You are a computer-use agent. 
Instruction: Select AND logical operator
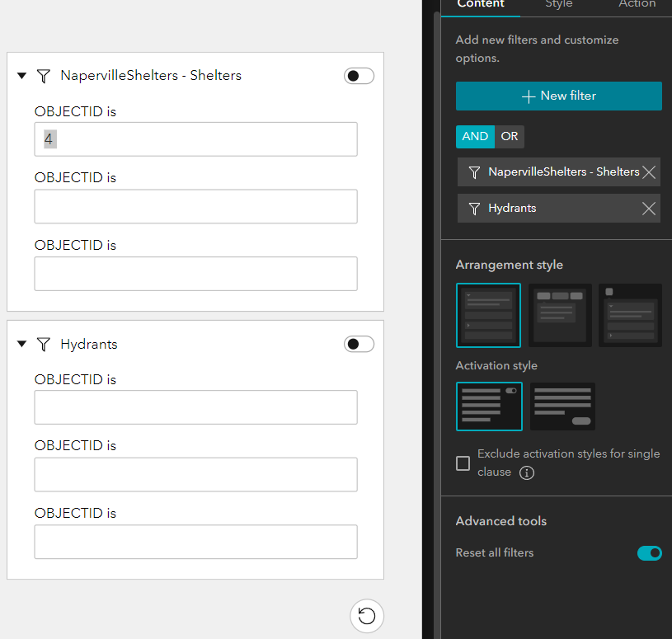pos(475,137)
